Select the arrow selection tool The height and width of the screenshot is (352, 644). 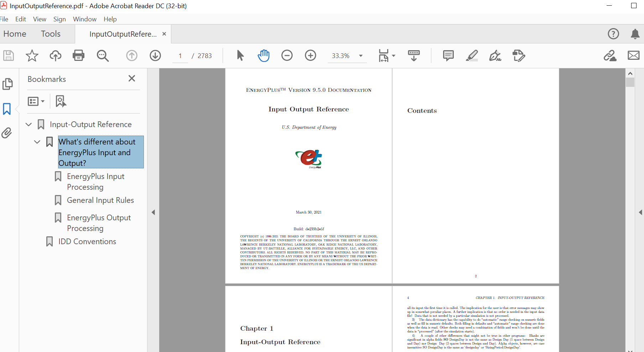coord(240,56)
